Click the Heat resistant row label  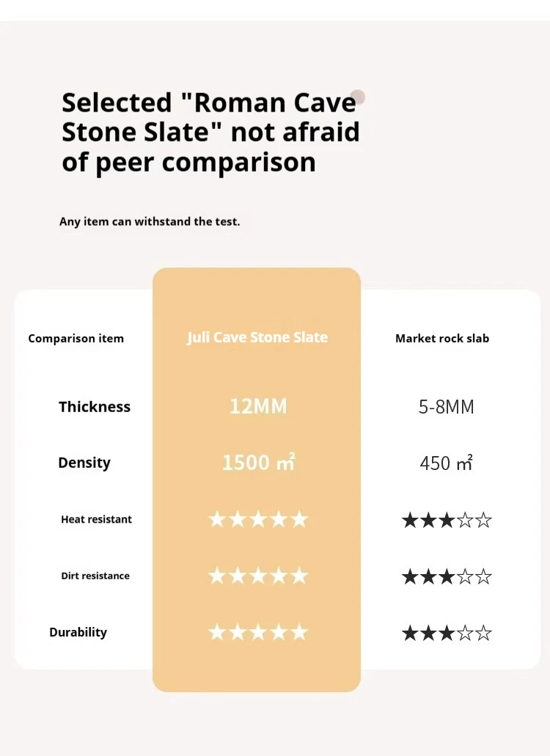96,519
